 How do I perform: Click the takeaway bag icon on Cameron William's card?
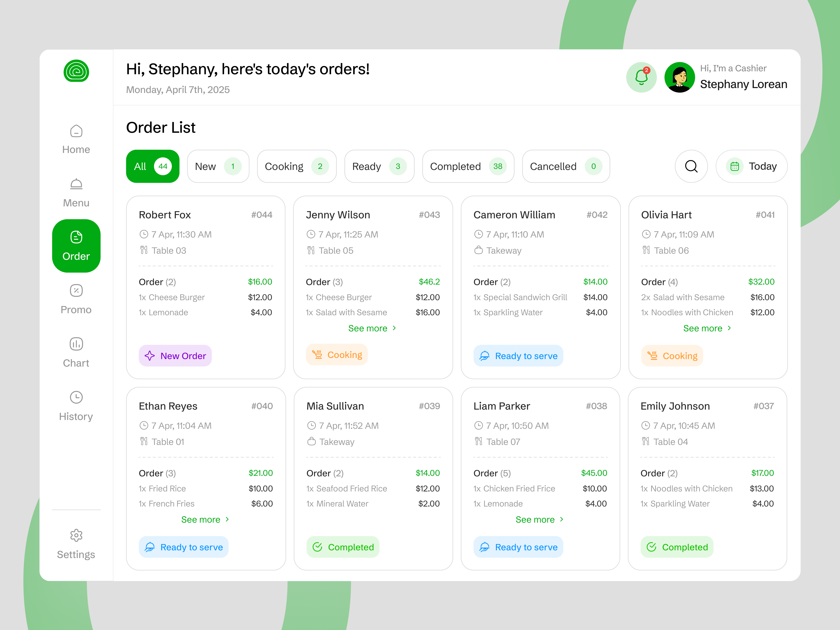[478, 250]
